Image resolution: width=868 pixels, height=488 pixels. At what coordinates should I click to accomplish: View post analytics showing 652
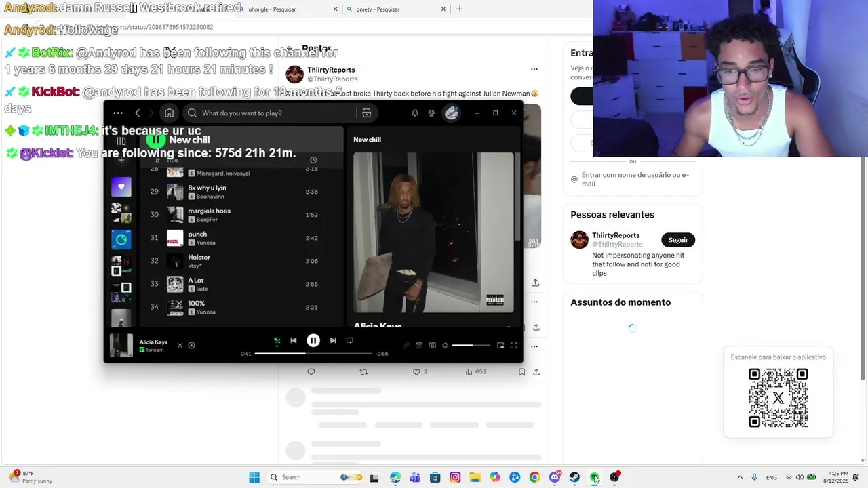coord(475,372)
